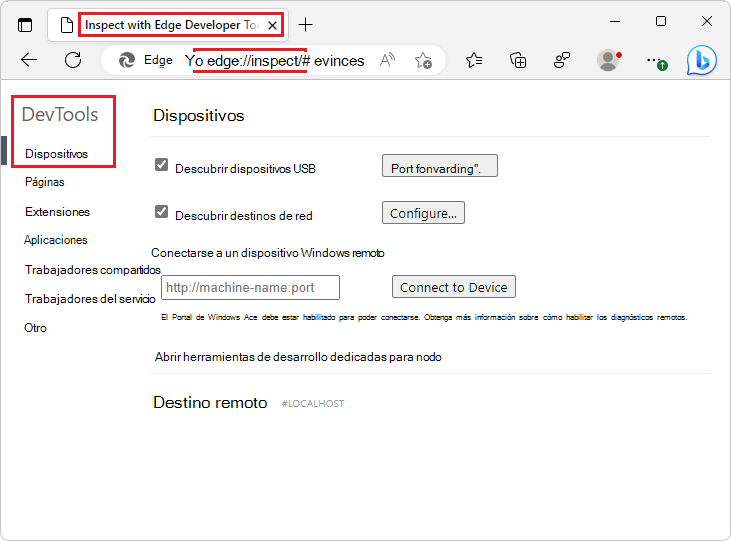
Task: Open the tab actions menu icon
Action: 25,25
